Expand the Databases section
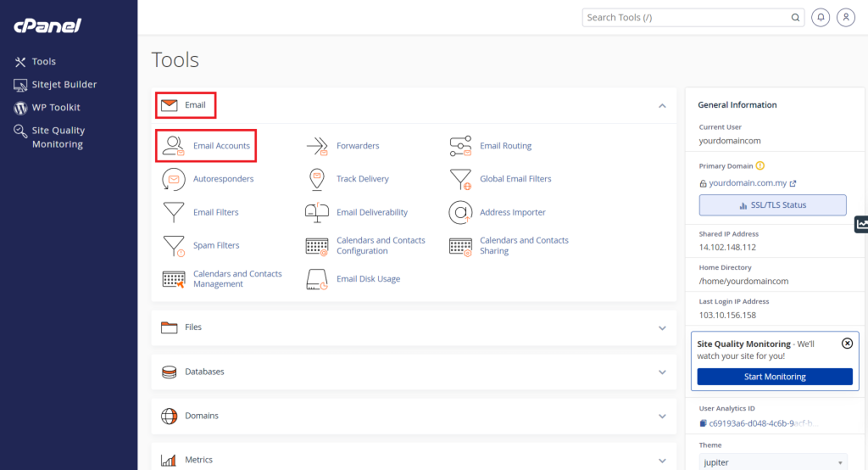This screenshot has width=868, height=470. 662,372
